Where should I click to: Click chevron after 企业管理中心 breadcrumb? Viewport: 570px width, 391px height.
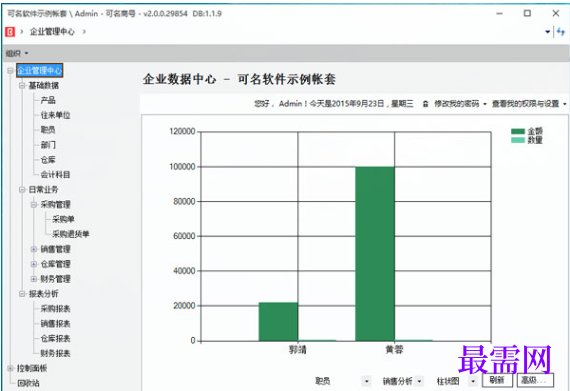click(84, 32)
